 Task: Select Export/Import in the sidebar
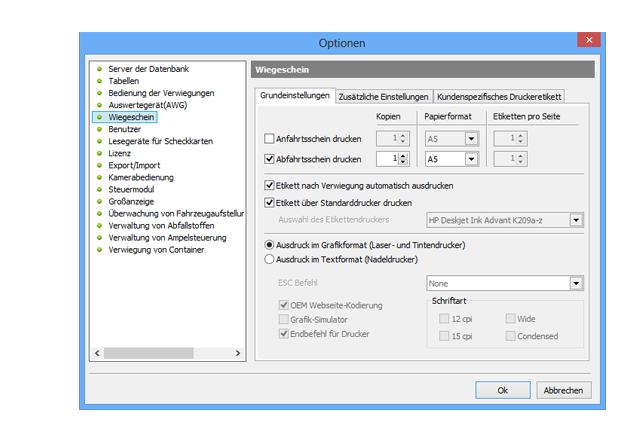pos(134,165)
